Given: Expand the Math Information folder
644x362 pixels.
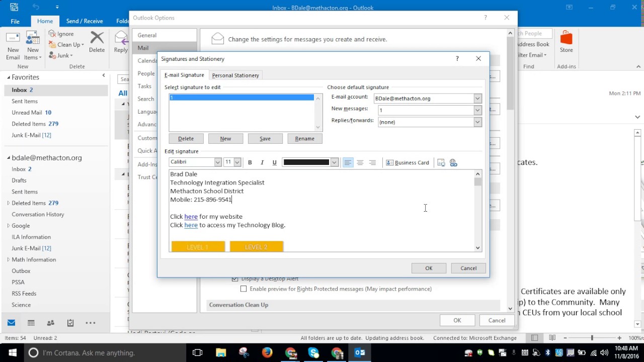Looking at the screenshot, I should (x=9, y=260).
